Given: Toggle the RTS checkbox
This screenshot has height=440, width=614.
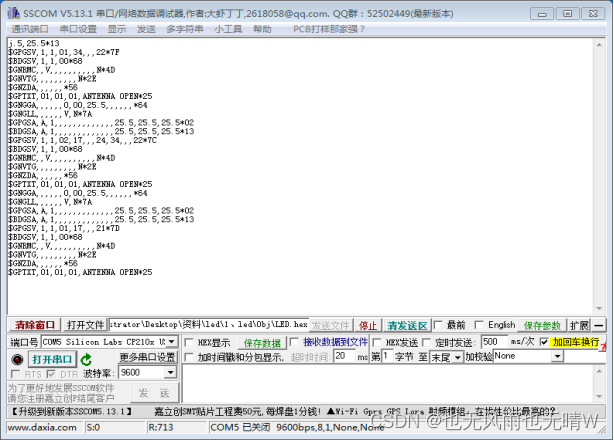Looking at the screenshot, I should (x=16, y=374).
